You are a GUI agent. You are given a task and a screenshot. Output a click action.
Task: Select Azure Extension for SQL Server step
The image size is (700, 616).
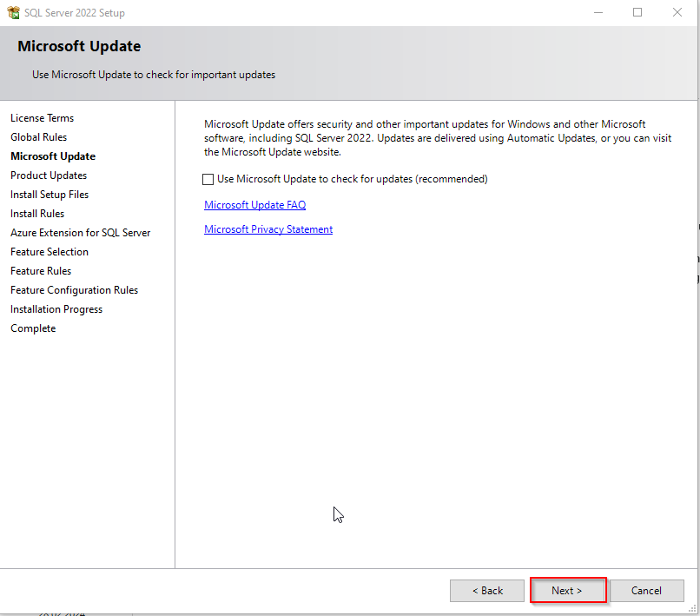click(x=81, y=233)
